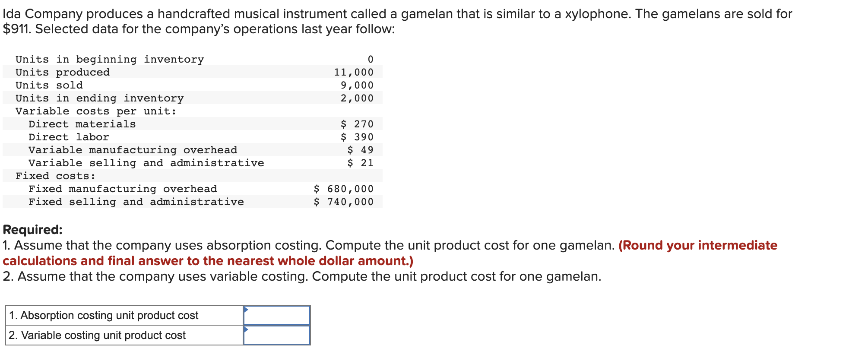
Task: Click the variable costing answer input field
Action: (277, 335)
